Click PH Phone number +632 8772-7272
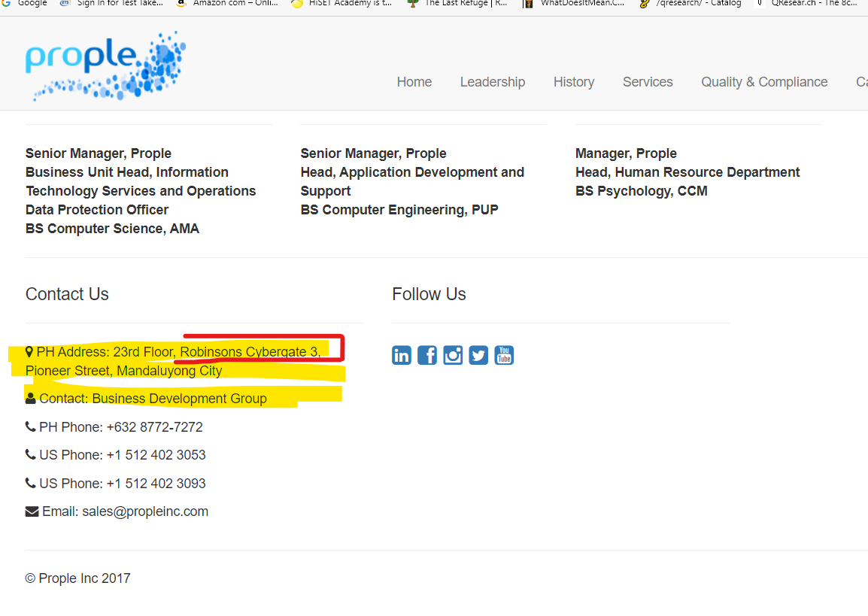868x616 pixels. (154, 426)
